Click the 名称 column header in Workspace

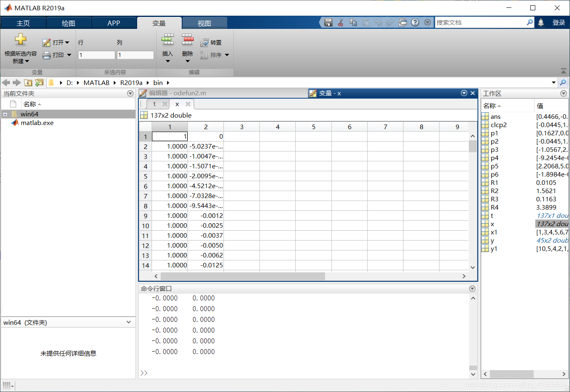(x=508, y=106)
